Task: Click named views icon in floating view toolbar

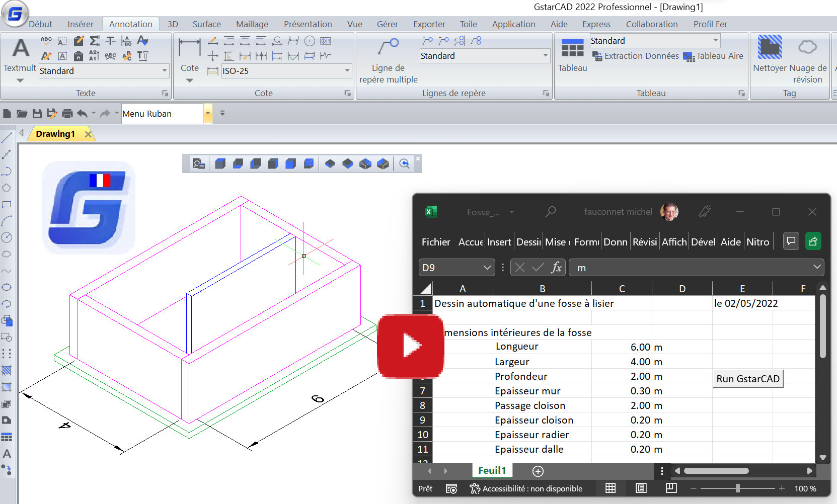Action: tap(199, 163)
